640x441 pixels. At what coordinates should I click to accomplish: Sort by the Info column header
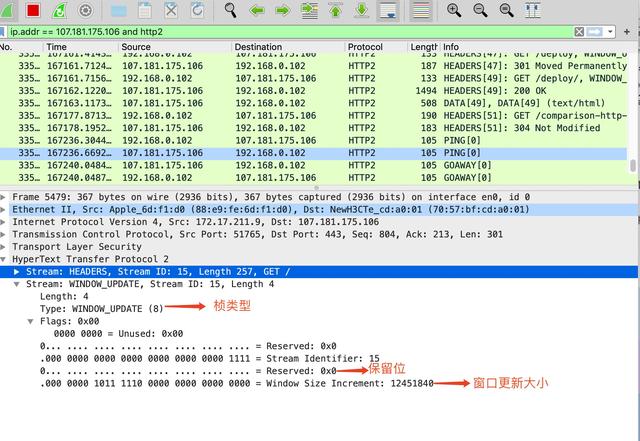534,47
